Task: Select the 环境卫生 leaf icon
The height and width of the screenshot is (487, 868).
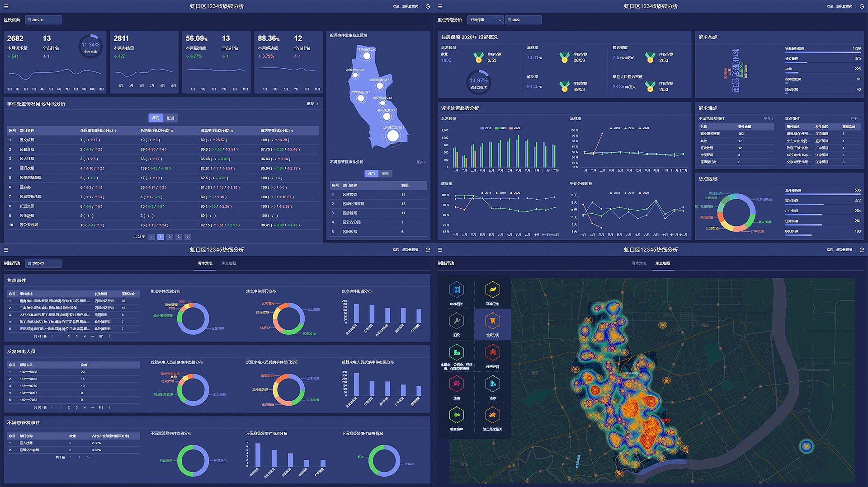Action: 492,290
